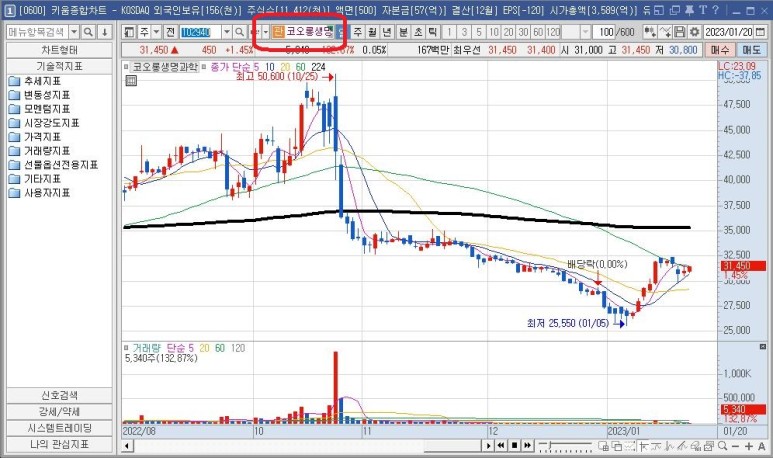Open the 신호검색 section tab
The image size is (773, 458).
click(59, 395)
